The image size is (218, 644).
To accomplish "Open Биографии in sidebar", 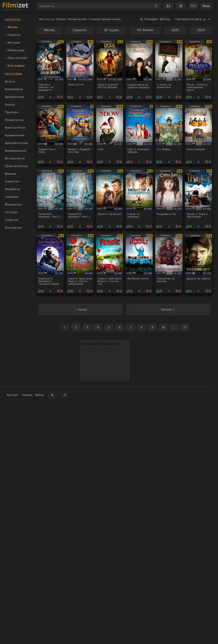I will 16,66.
